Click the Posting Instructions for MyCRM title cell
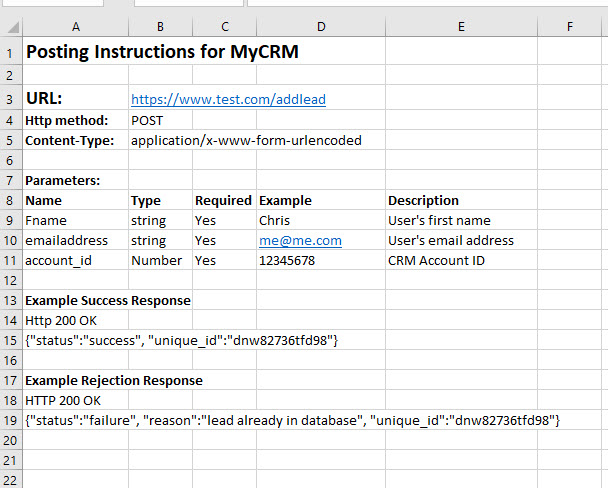 (162, 52)
